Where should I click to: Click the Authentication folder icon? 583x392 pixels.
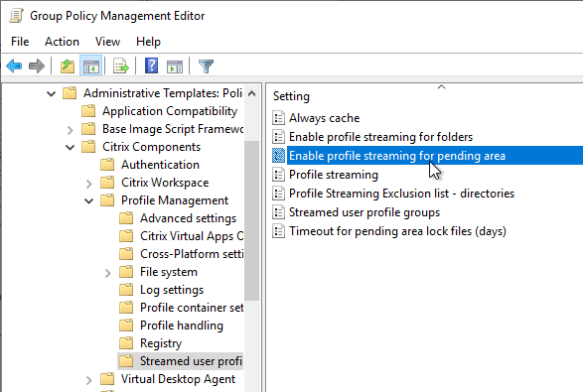pyautogui.click(x=107, y=164)
